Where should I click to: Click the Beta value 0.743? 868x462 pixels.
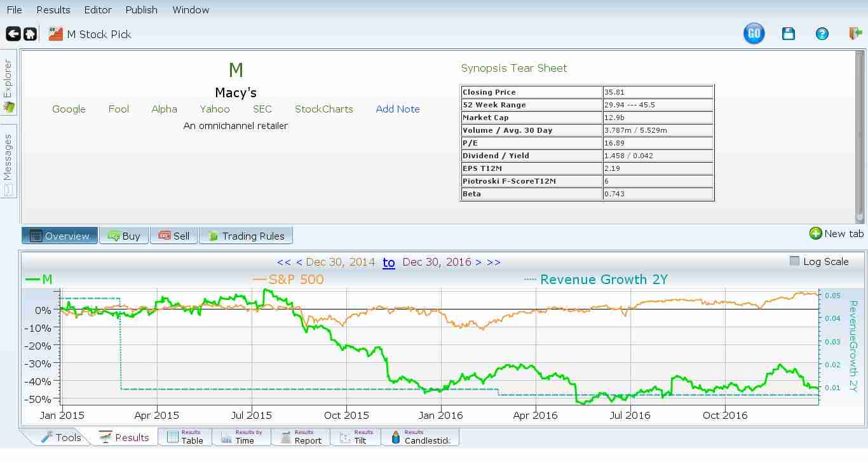click(x=658, y=194)
